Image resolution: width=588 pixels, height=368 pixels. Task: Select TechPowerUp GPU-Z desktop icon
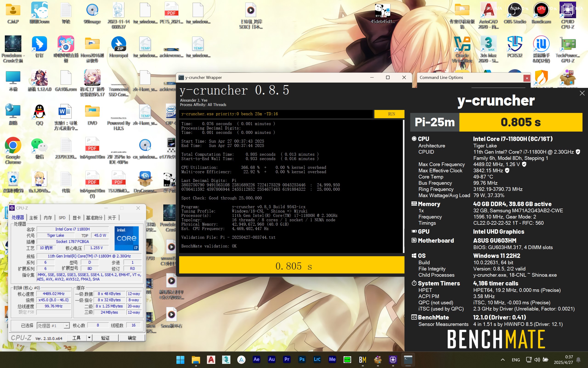click(x=568, y=49)
